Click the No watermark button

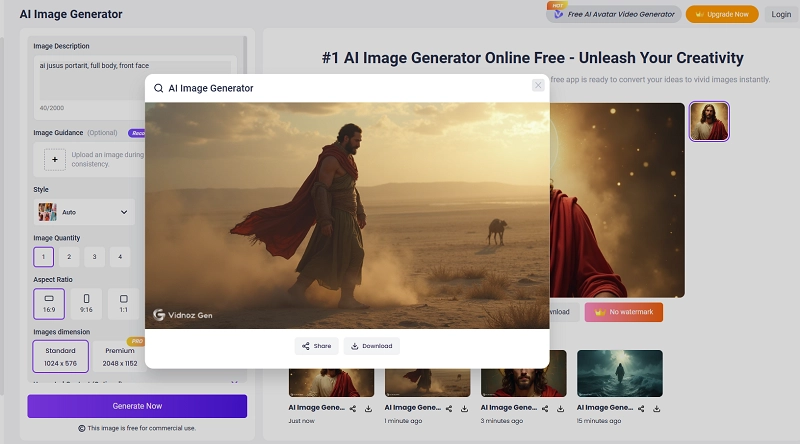click(x=624, y=312)
